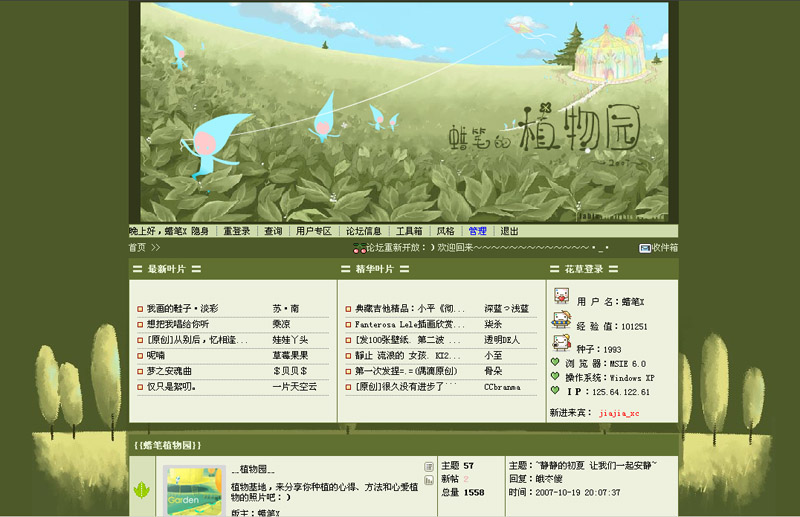Click the bullet icon before 第一次发捏

(348, 372)
